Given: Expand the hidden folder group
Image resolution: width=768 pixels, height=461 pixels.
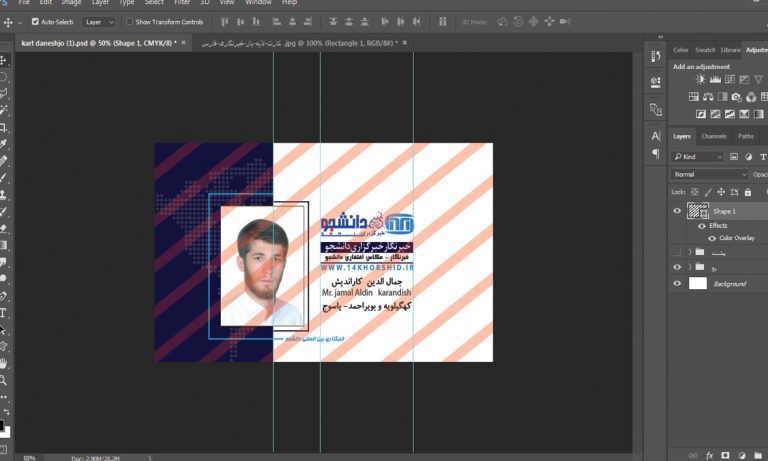Looking at the screenshot, I should [690, 252].
